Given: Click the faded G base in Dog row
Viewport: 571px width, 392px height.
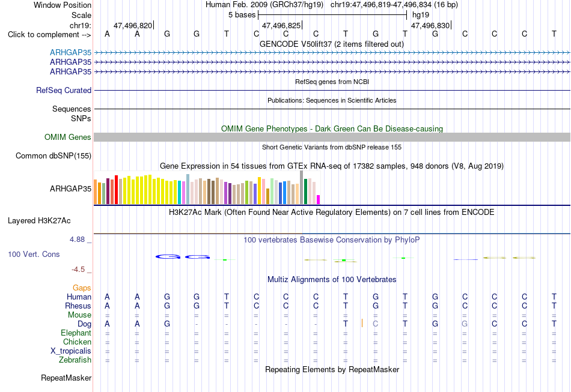Looking at the screenshot, I should [465, 324].
